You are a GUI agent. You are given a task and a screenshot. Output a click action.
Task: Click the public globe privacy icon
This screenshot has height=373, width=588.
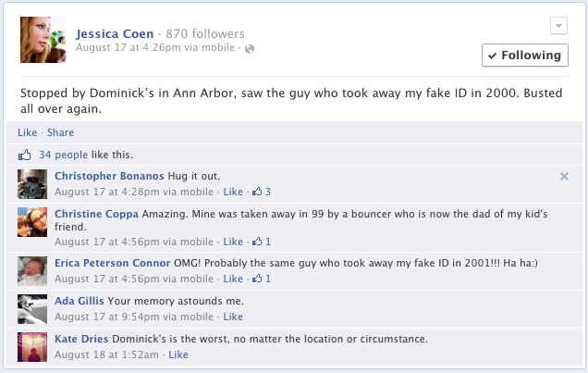coord(249,47)
